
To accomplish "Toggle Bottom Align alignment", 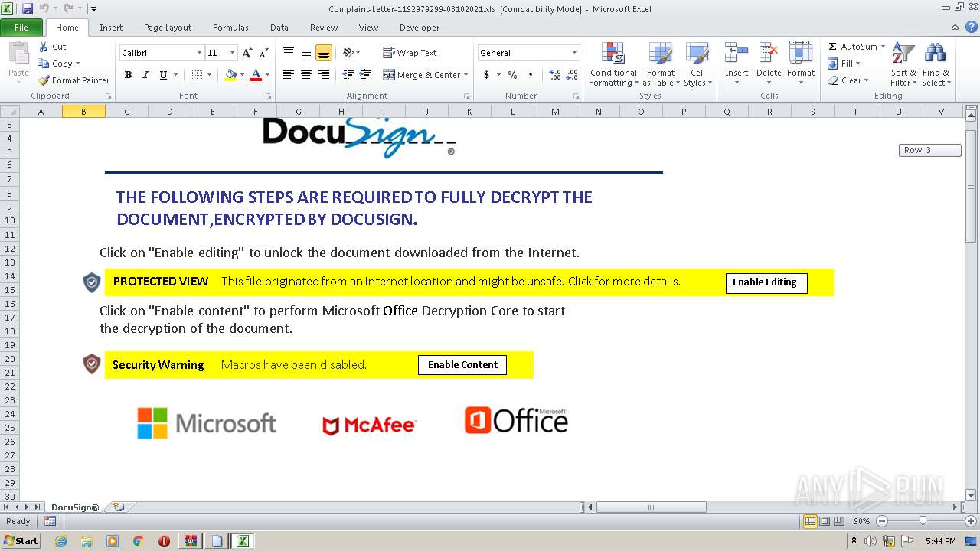I will 324,53.
